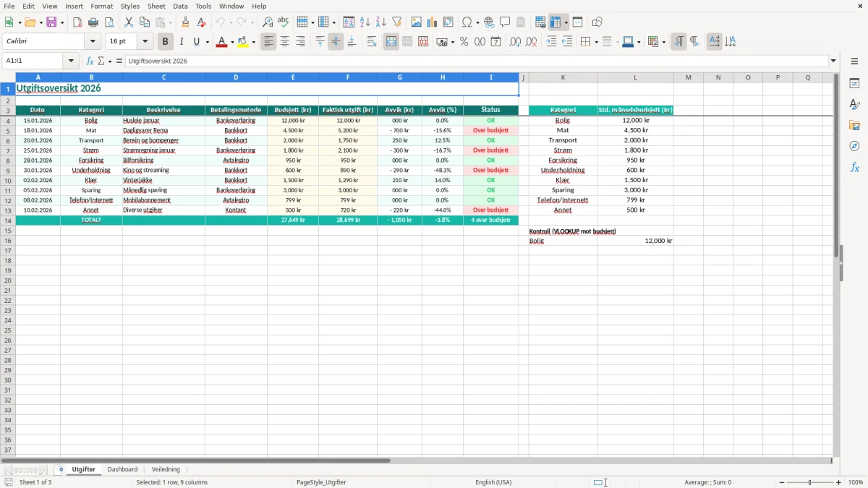
Task: Toggle Center Vertically alignment
Action: pos(336,42)
